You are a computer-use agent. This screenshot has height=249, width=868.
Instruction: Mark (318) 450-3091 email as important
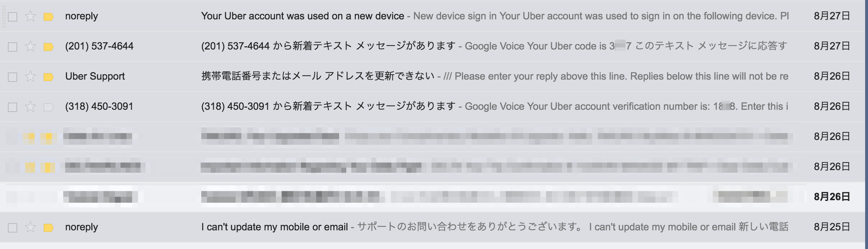48,107
